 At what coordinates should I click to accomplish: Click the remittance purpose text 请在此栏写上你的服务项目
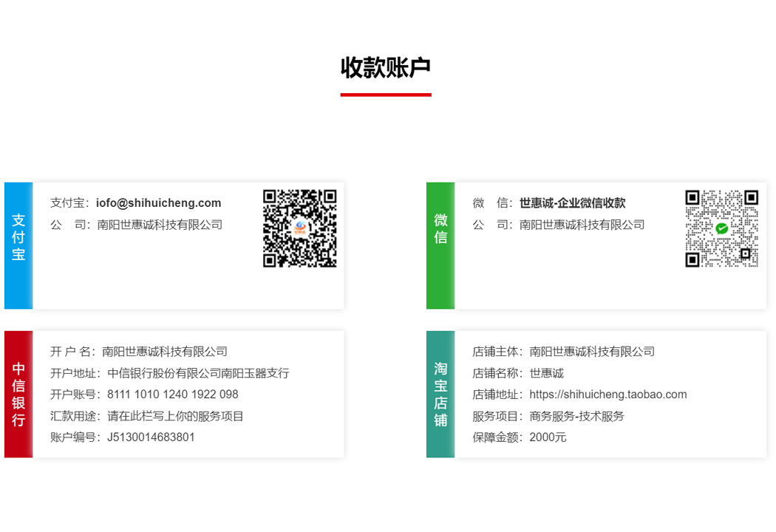(175, 416)
